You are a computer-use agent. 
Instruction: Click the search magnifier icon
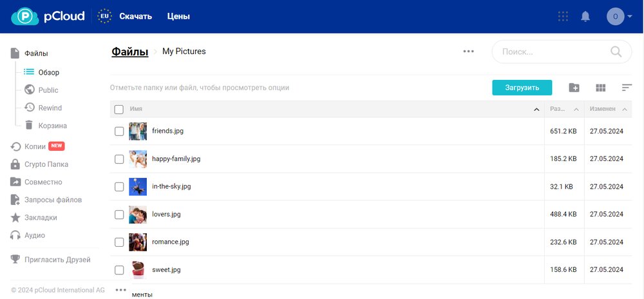616,52
